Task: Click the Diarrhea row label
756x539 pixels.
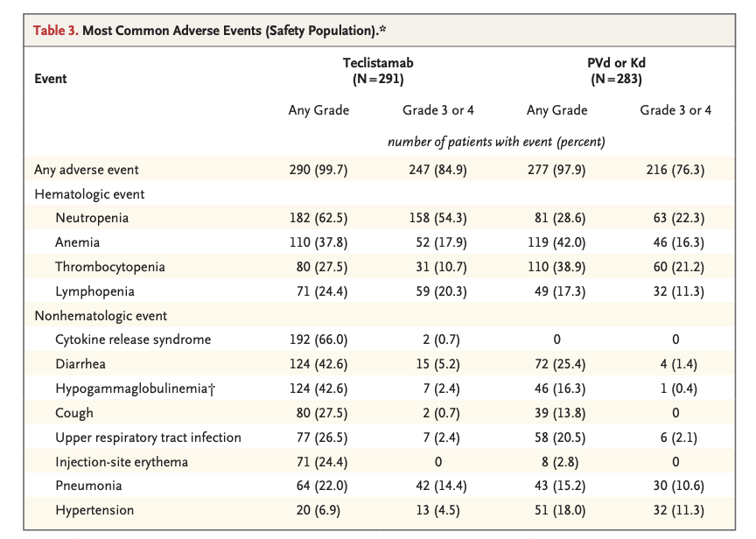Action: pyautogui.click(x=80, y=364)
